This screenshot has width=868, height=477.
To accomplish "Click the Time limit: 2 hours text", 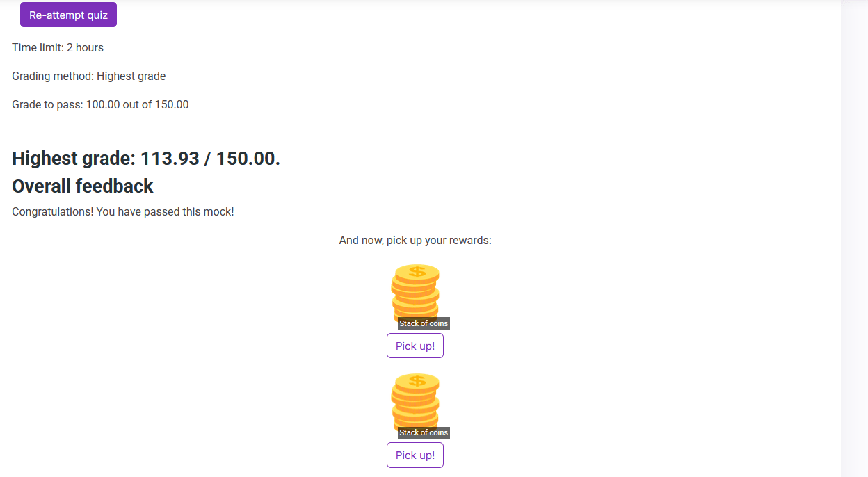I will click(58, 48).
